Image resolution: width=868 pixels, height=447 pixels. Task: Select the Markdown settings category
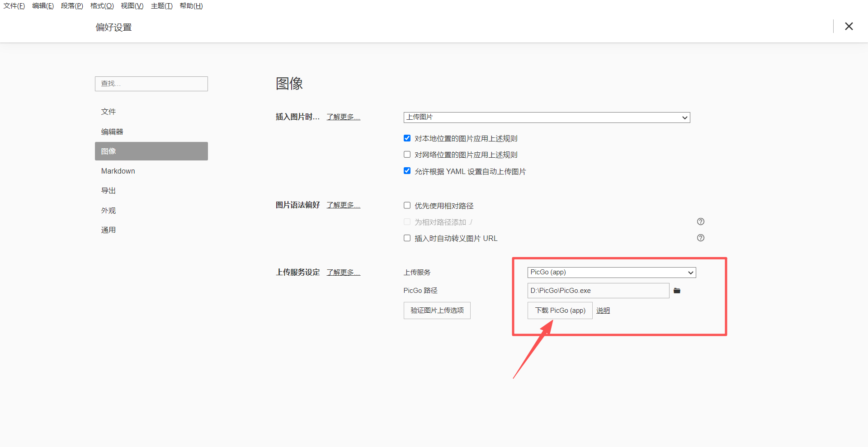click(x=118, y=171)
